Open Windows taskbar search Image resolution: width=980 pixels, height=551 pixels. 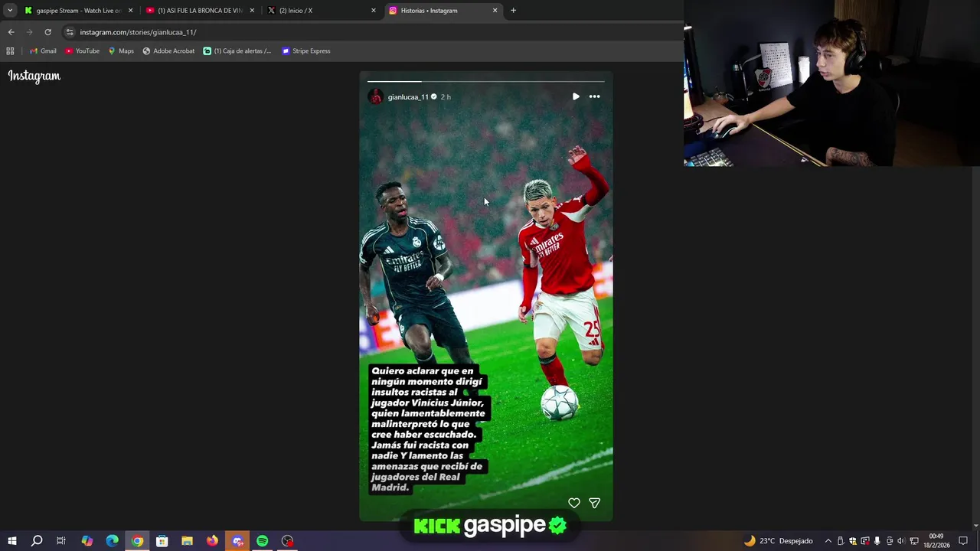click(37, 541)
